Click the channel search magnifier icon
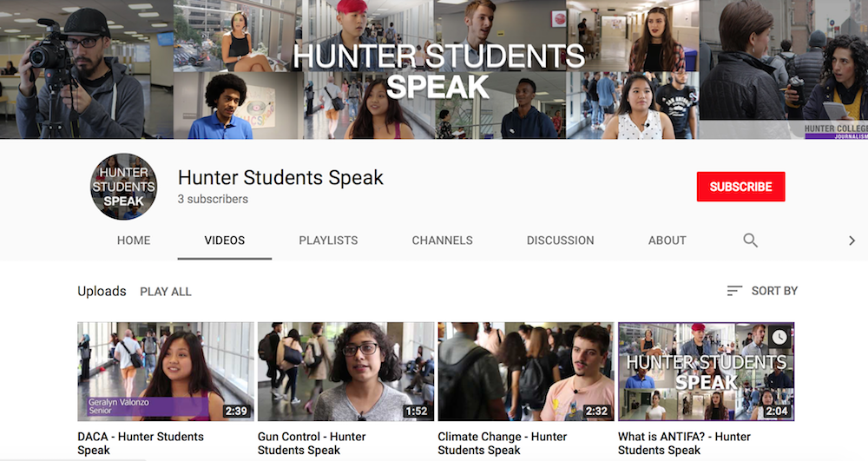The image size is (868, 461). pyautogui.click(x=750, y=240)
